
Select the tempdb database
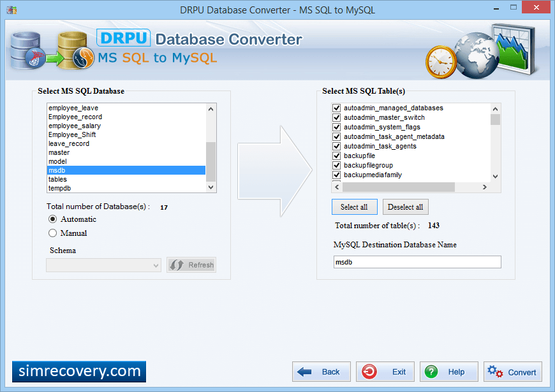(x=126, y=188)
